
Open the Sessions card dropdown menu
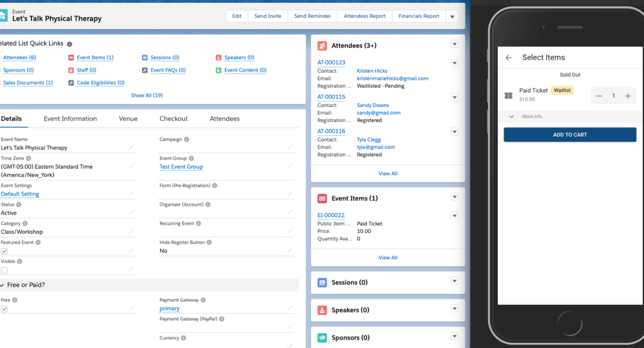[454, 281]
